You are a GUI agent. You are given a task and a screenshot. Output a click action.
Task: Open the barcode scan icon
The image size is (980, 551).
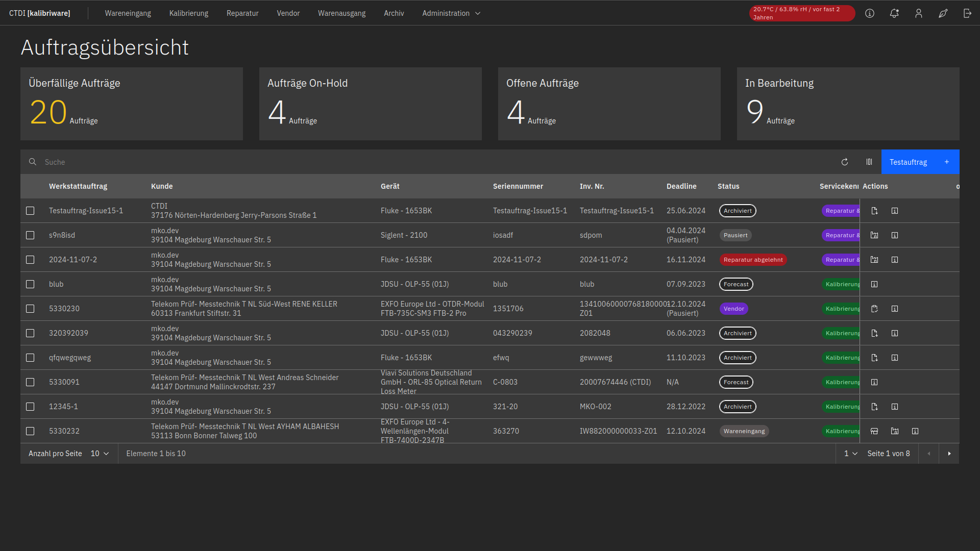coord(869,162)
